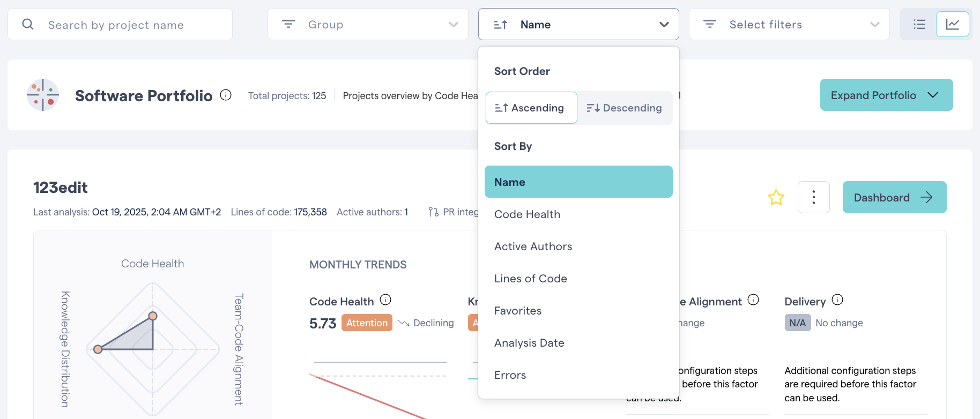The image size is (980, 419).
Task: Open the three-dot menu for 123edit
Action: point(813,197)
